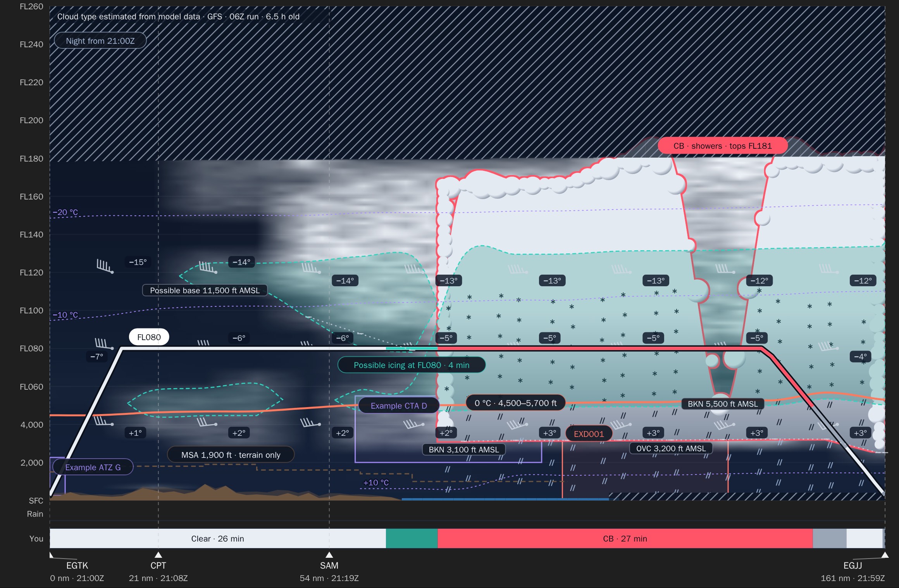
Task: Click the FL180 axis label
Action: 31,158
